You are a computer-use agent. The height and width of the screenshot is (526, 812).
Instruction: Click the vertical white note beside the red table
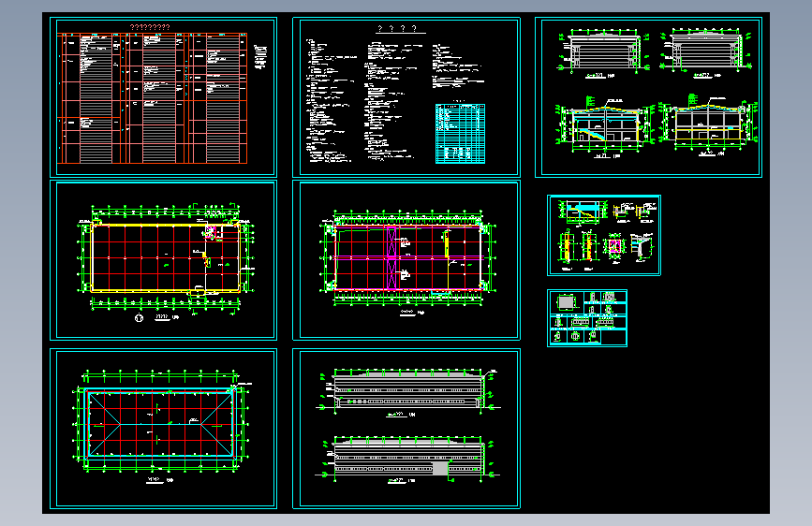click(260, 57)
